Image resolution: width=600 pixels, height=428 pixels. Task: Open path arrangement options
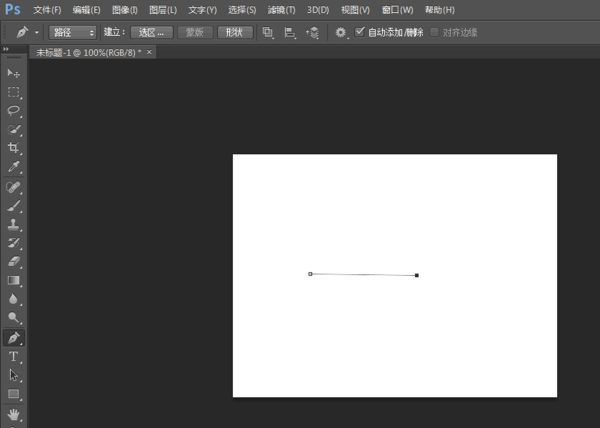(312, 33)
